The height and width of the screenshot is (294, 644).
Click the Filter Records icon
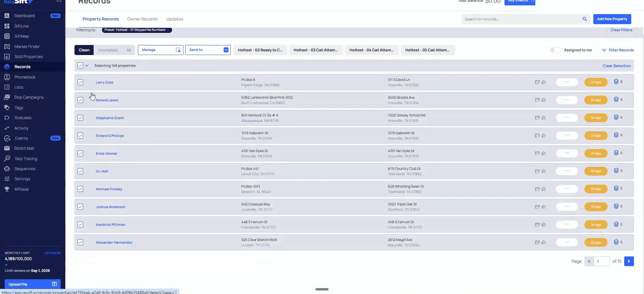point(604,50)
